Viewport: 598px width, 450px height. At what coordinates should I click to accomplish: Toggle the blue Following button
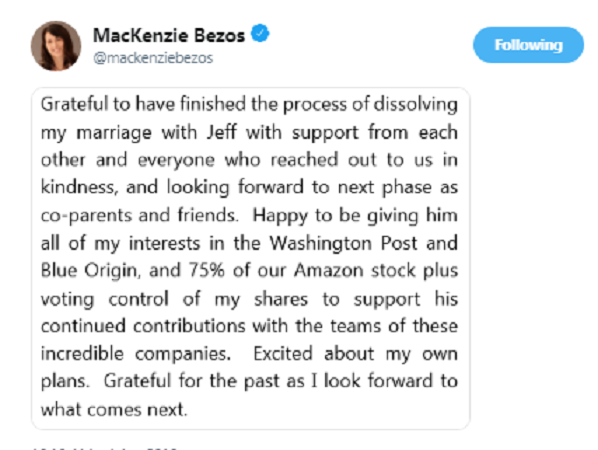[528, 45]
